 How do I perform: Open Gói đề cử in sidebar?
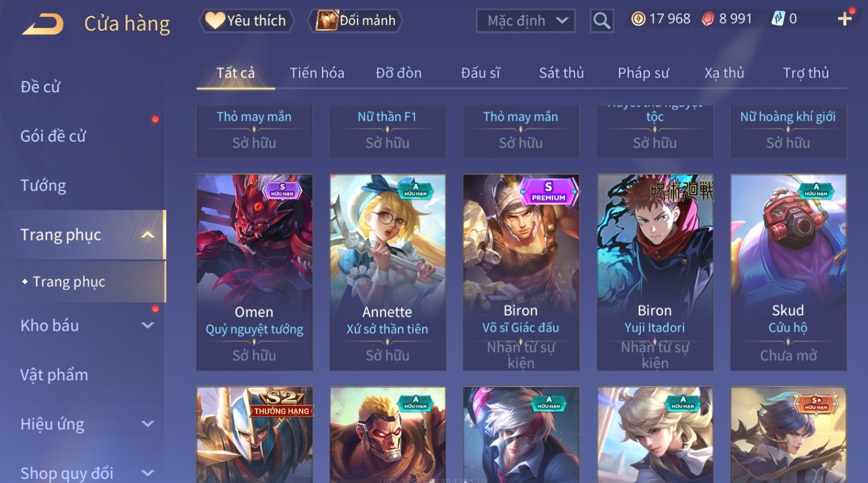[53, 136]
